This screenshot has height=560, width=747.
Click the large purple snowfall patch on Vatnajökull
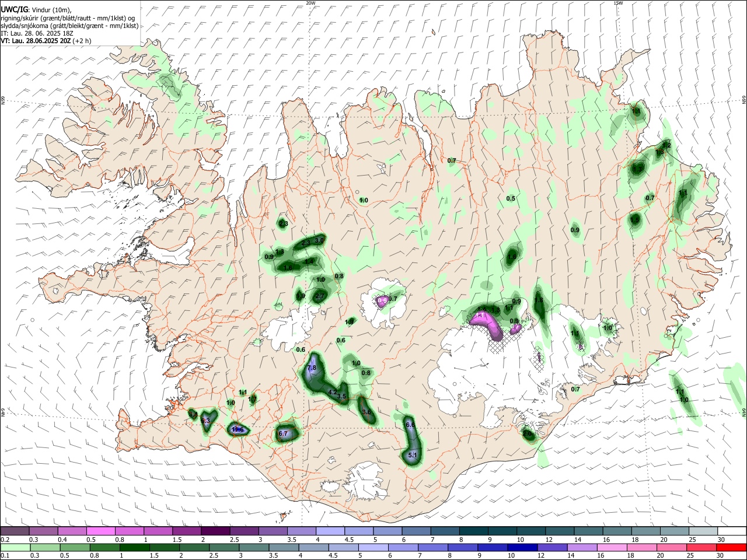[x=487, y=324]
